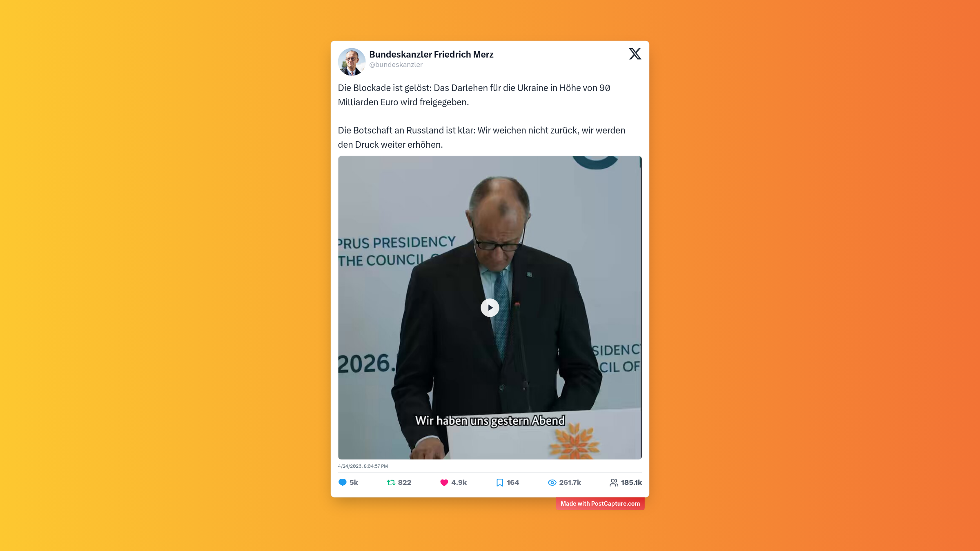Click the 4.9k likes count

(459, 482)
